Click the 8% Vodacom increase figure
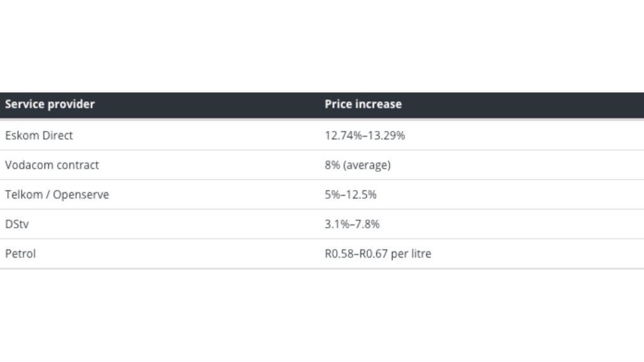644x362 pixels. click(x=332, y=165)
